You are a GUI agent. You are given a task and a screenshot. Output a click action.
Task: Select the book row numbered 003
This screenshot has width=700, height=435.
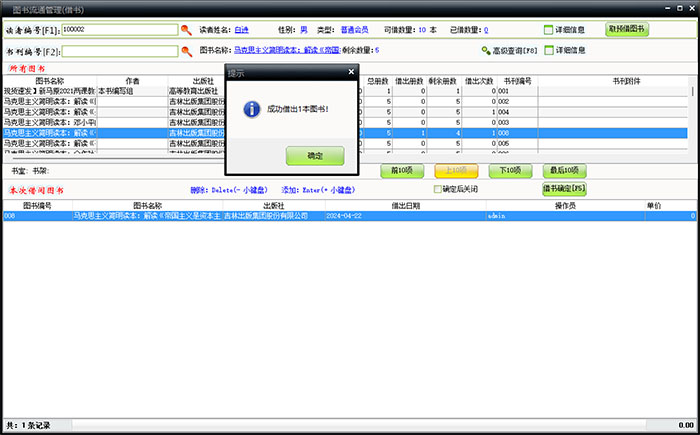(x=346, y=122)
